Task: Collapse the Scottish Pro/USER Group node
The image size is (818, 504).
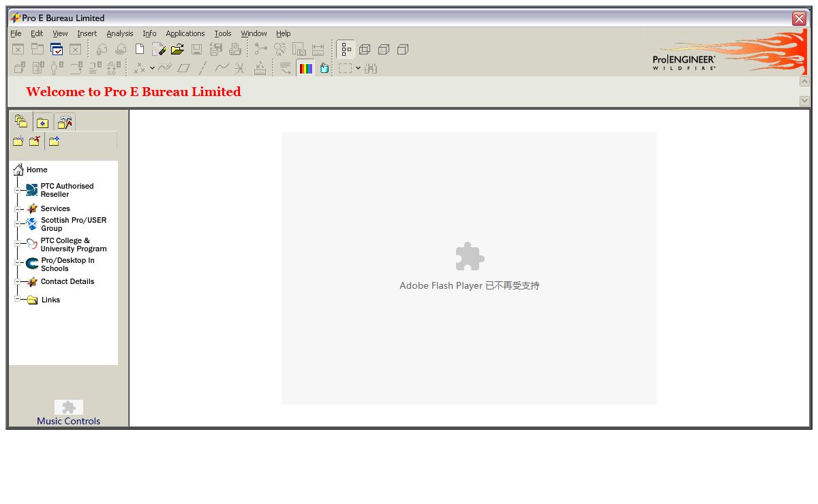Action: [x=18, y=223]
